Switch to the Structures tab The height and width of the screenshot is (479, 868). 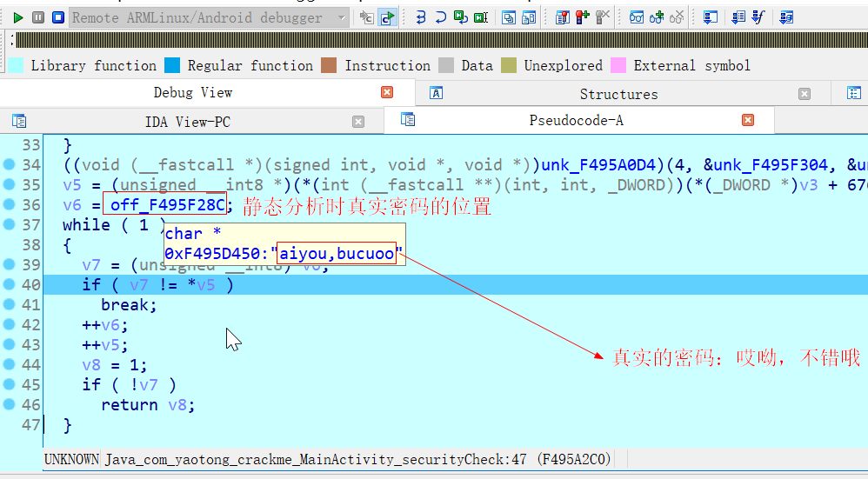click(619, 94)
